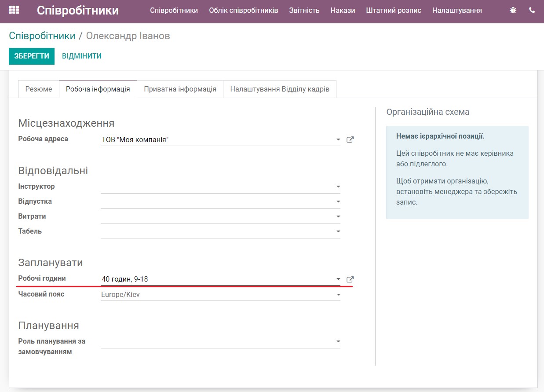Switch to the Приватна інформація tab
This screenshot has height=392, width=544.
(x=180, y=89)
